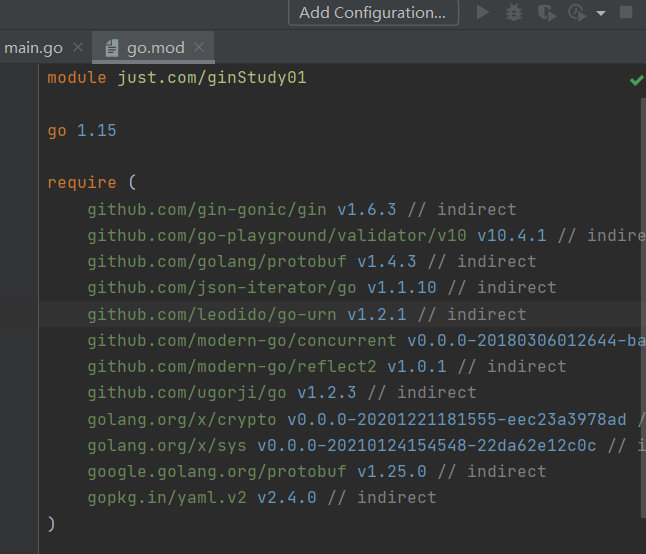
Task: Click the Run play icon
Action: [482, 12]
